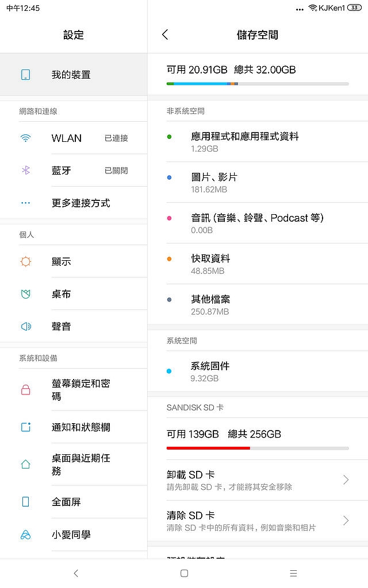Tap the 9.32GB system firmware size
368x588 pixels.
pos(204,378)
